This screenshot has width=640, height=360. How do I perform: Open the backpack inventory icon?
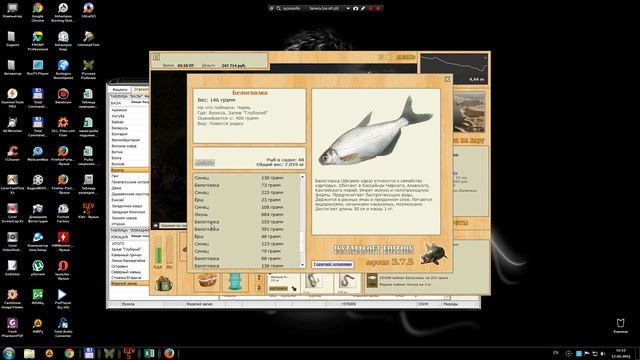tap(164, 284)
